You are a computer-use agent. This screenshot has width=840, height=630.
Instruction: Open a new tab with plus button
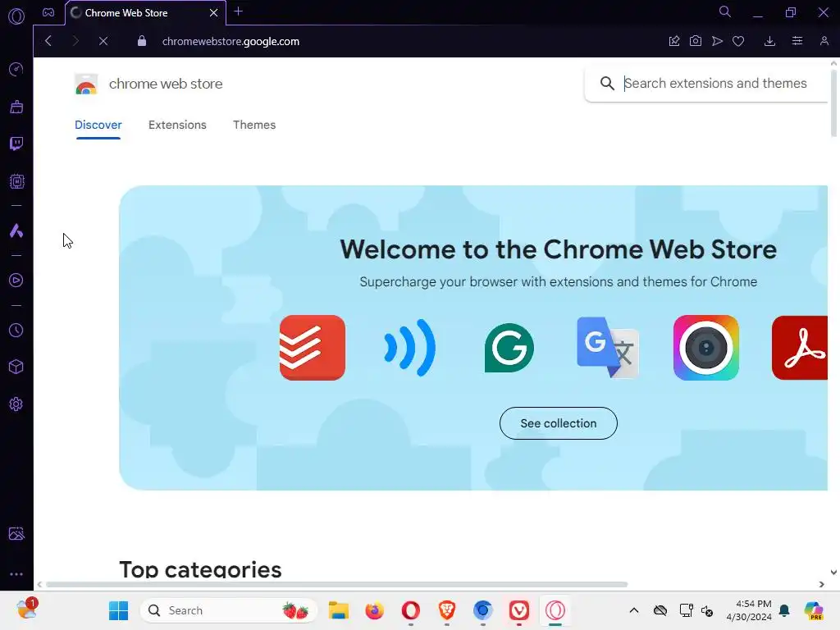(x=239, y=11)
